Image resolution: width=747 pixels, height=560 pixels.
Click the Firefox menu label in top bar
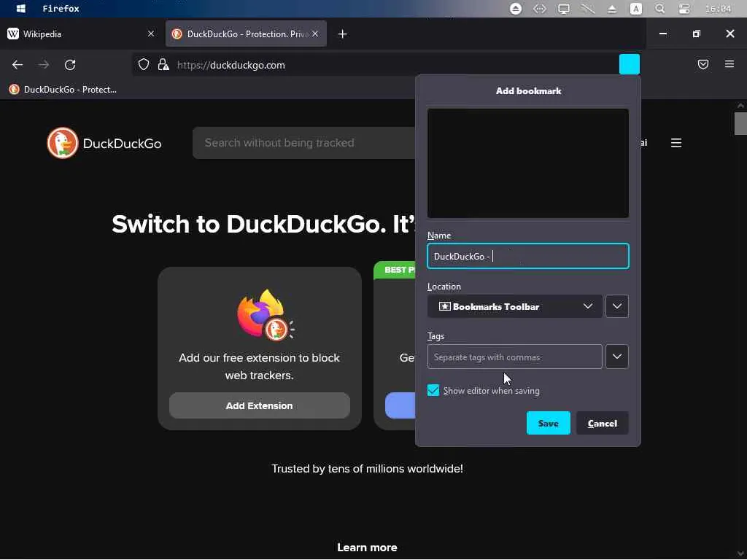click(x=61, y=9)
